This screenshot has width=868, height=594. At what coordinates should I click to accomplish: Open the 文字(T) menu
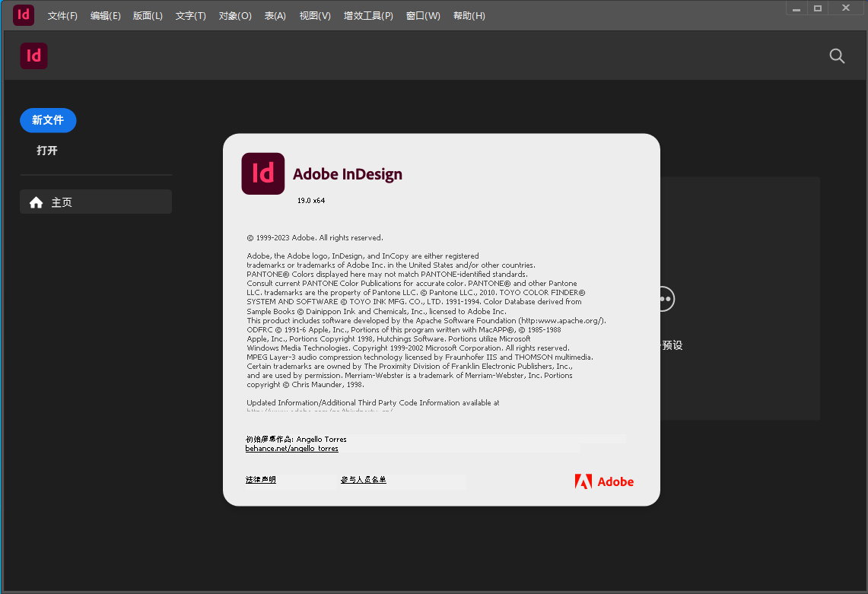pyautogui.click(x=190, y=15)
